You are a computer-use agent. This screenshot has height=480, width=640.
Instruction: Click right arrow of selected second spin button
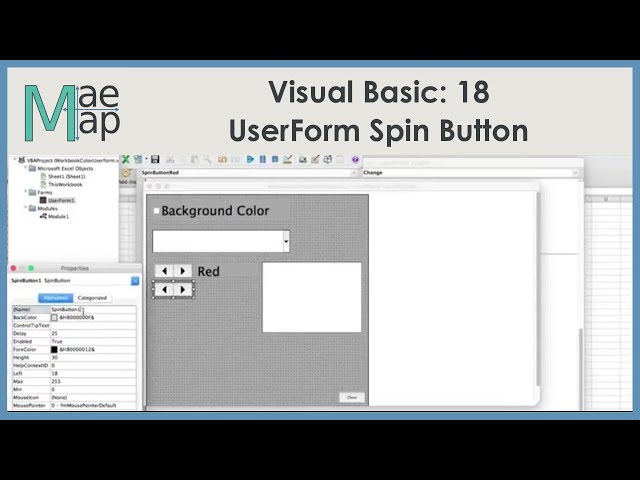(183, 289)
